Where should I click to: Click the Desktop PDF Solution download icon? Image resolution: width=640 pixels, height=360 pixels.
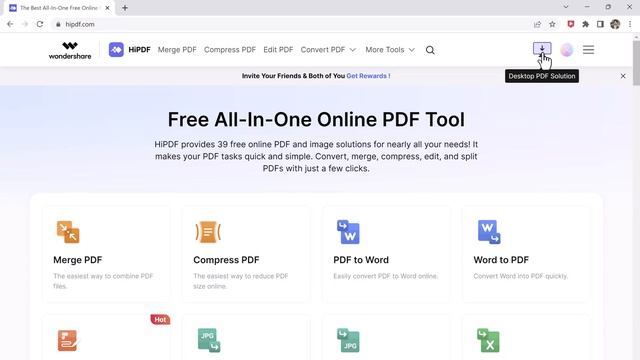(542, 48)
